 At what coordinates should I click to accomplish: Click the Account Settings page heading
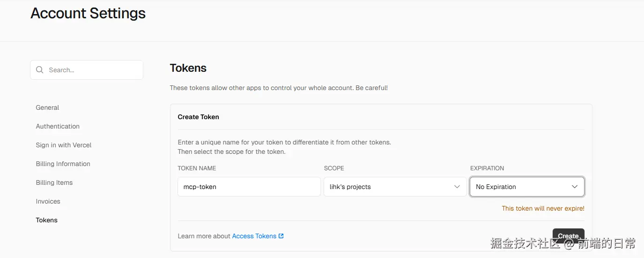pos(88,13)
